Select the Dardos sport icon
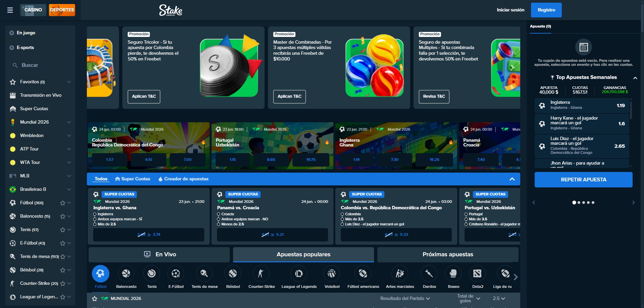This screenshot has height=308, width=644. pos(429,274)
